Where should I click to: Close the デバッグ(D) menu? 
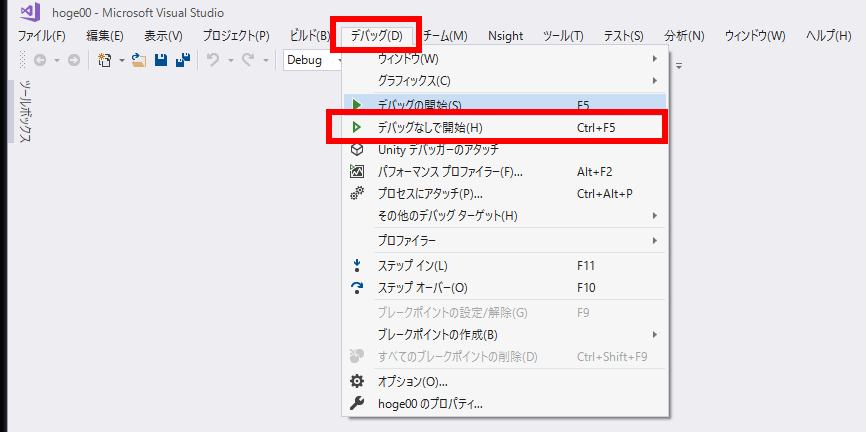coord(377,36)
